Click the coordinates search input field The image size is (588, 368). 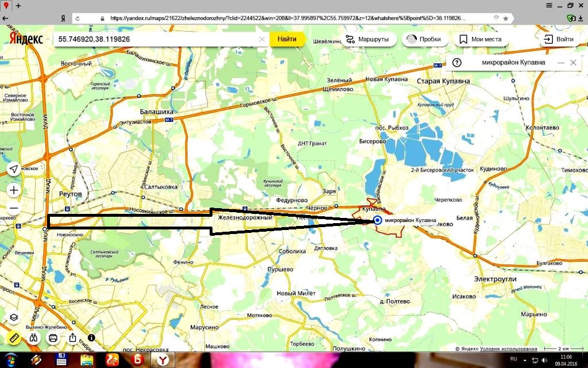click(x=155, y=39)
